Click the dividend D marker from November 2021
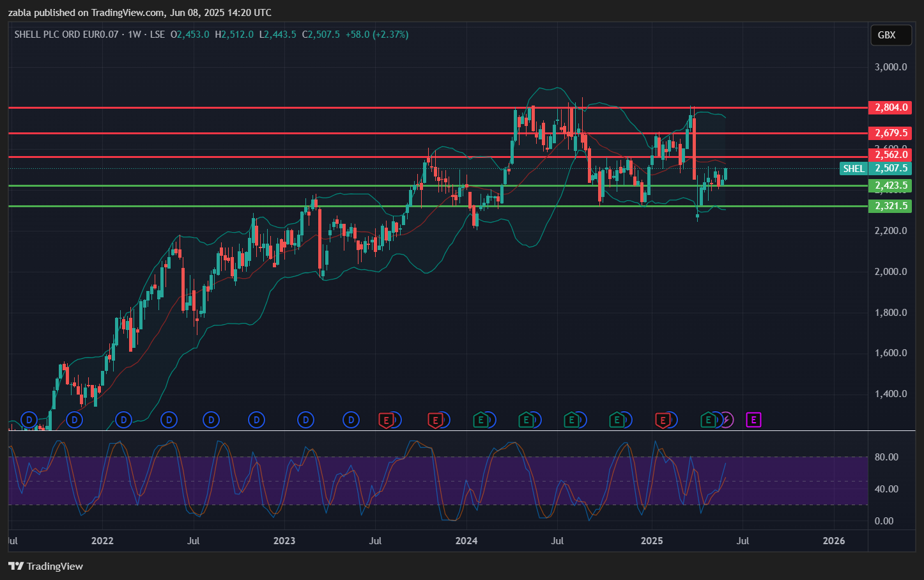The width and height of the screenshot is (924, 580). tap(75, 420)
